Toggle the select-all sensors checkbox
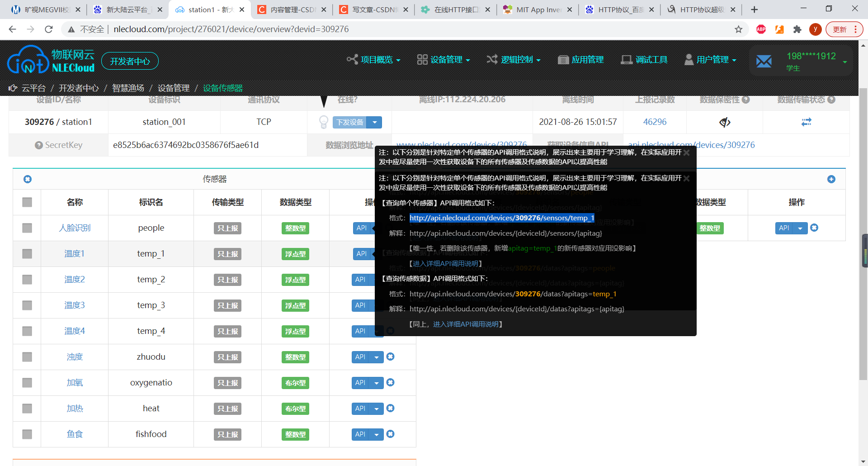 click(27, 202)
